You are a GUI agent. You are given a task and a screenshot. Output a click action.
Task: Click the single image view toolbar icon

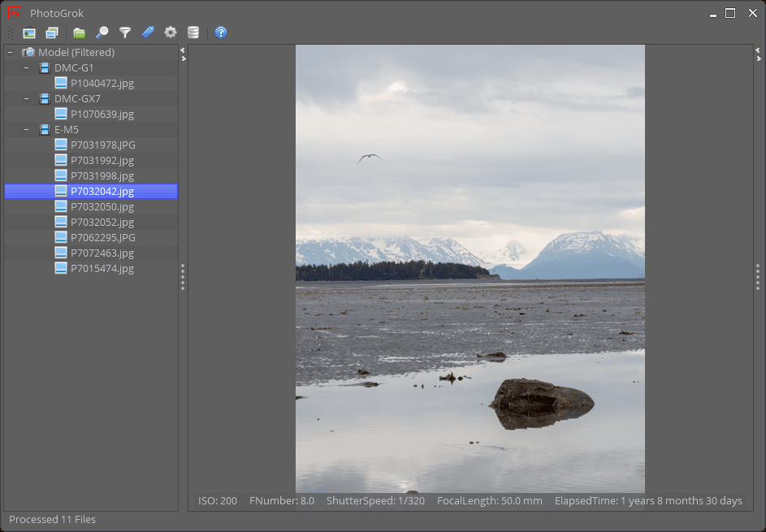pos(29,32)
